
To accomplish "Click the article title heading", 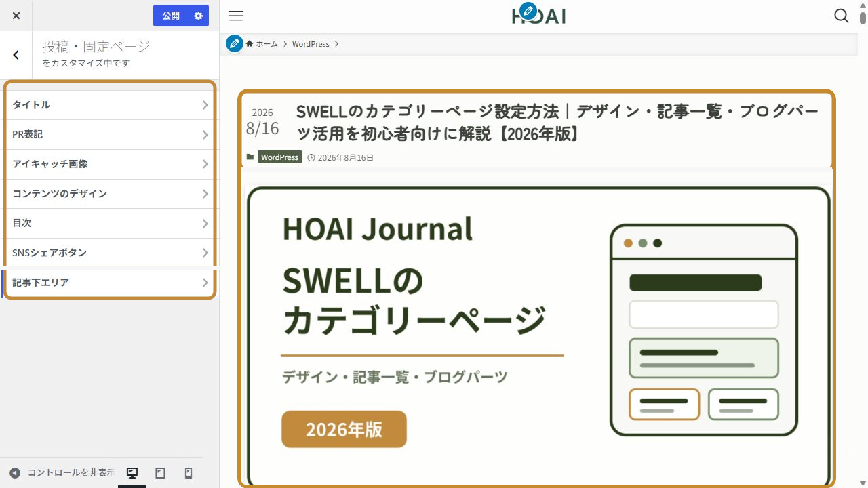I will tap(557, 123).
